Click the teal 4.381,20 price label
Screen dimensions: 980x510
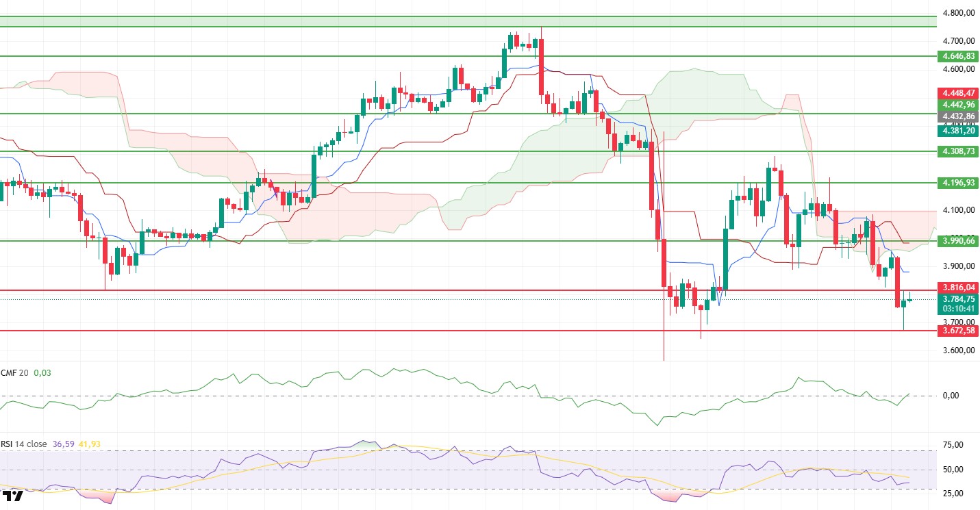(x=958, y=130)
